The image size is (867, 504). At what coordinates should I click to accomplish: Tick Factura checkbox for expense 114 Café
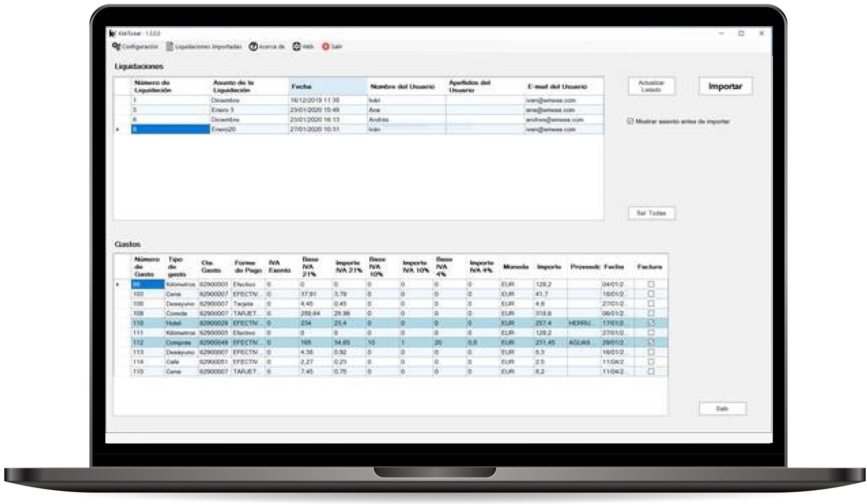(651, 362)
